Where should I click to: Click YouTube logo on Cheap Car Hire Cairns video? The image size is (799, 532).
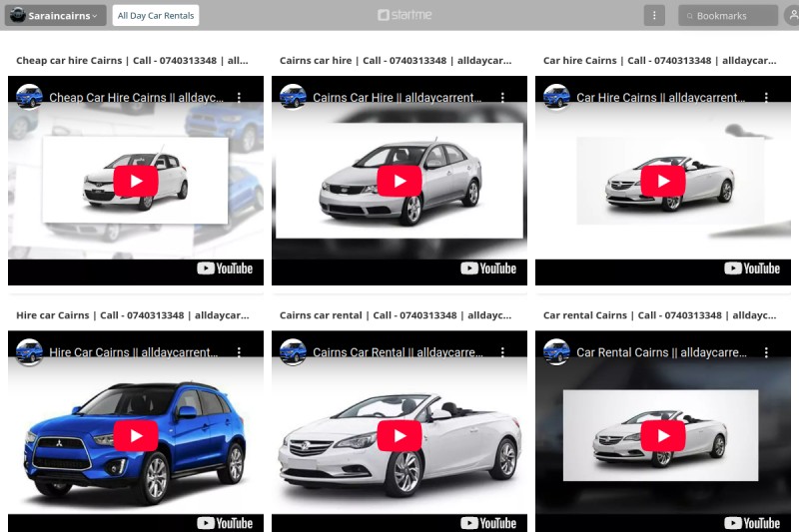(225, 268)
